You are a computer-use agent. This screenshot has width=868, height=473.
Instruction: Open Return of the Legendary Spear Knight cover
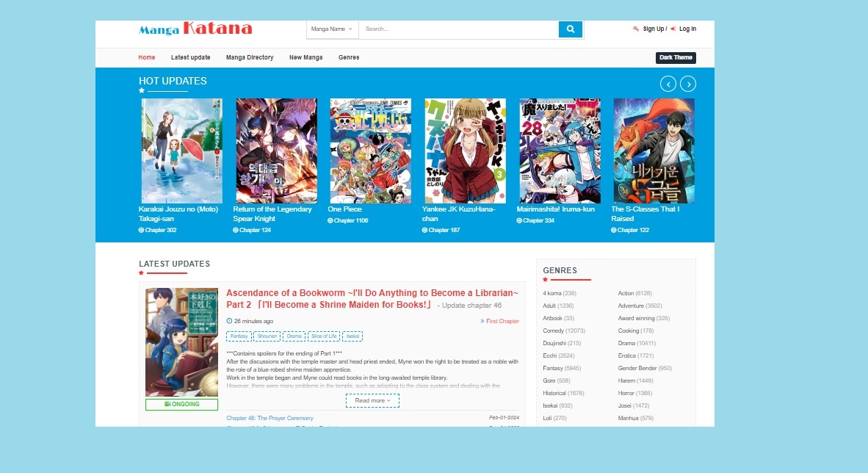point(276,151)
